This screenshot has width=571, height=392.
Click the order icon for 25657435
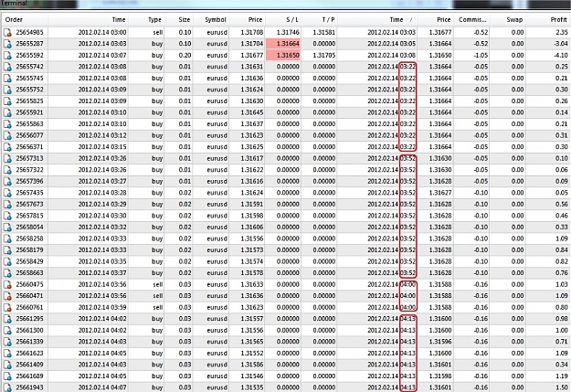[7, 193]
